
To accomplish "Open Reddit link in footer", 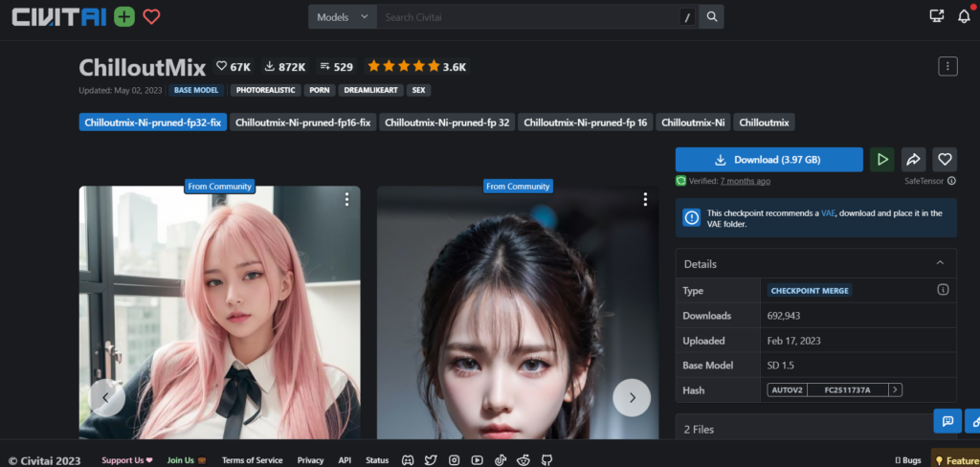I will (523, 460).
